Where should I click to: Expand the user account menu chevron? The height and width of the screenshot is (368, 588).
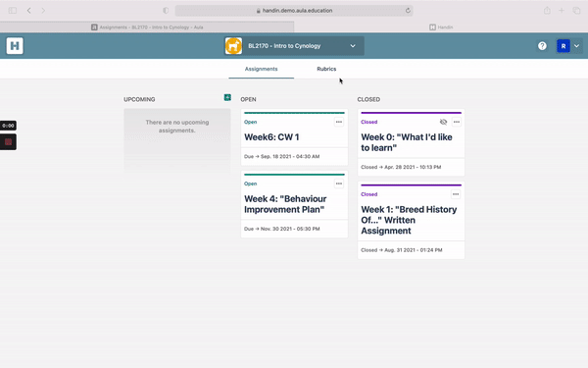pos(576,46)
